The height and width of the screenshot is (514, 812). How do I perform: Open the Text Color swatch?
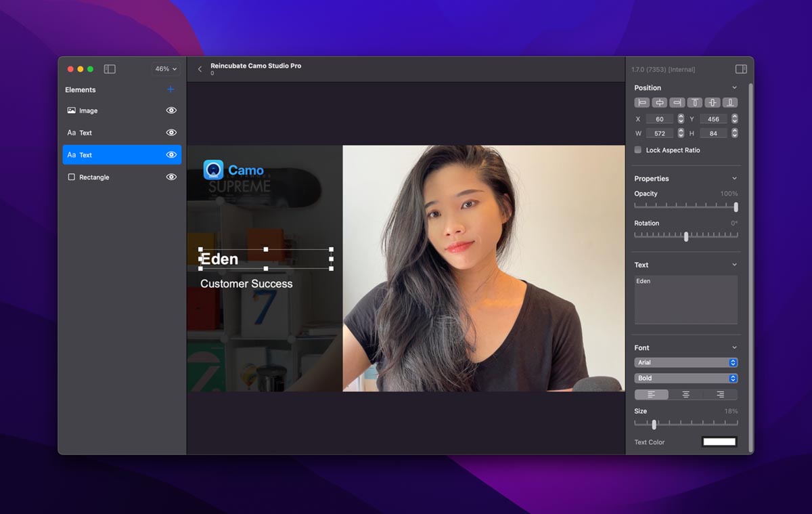[x=719, y=442]
